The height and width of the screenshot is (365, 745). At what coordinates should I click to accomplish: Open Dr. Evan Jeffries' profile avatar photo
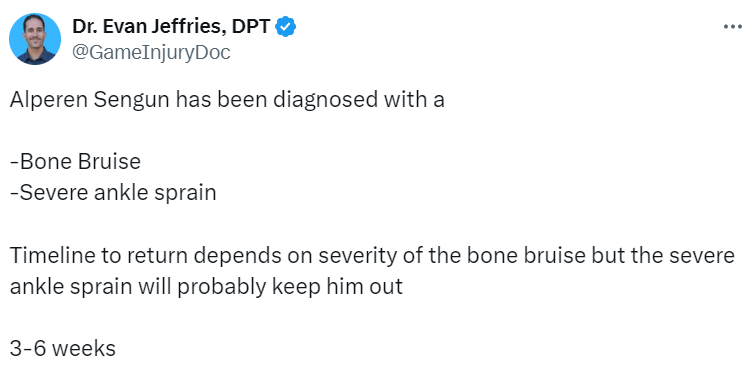(x=35, y=38)
